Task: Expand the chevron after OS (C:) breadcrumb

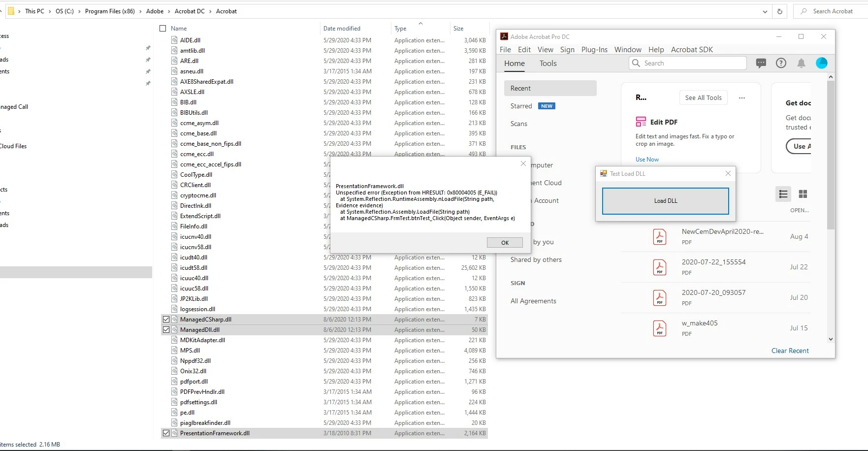Action: click(79, 11)
